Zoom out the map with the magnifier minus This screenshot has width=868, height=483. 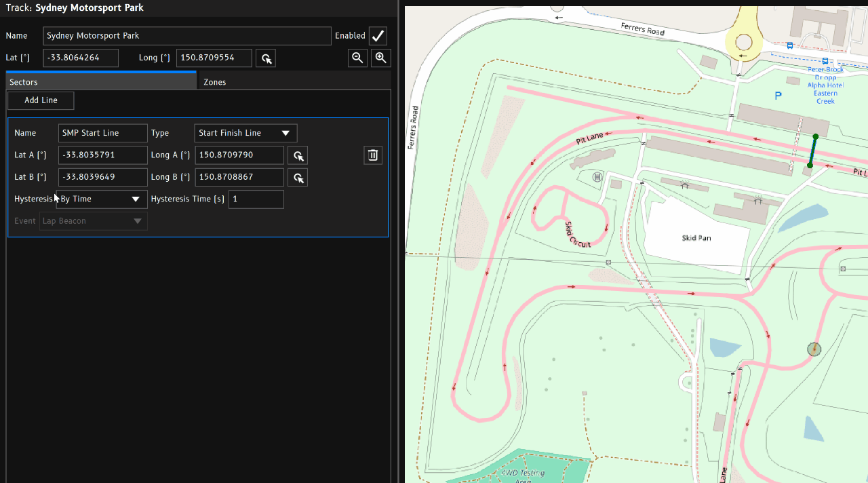(x=358, y=58)
